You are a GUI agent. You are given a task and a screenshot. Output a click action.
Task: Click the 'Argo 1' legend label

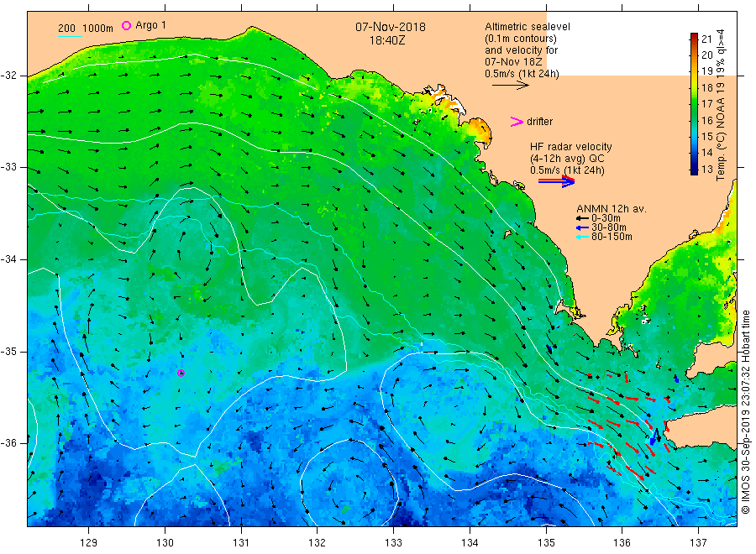point(151,25)
